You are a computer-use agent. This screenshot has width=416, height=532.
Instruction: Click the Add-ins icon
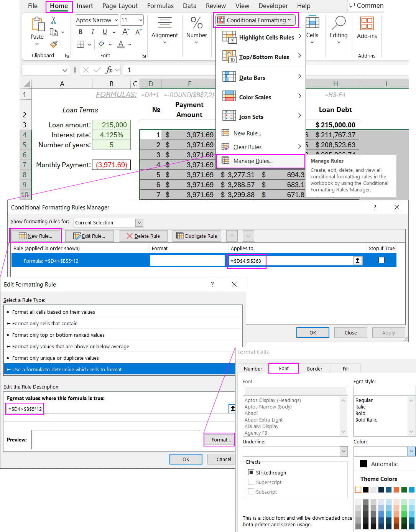coord(367,24)
